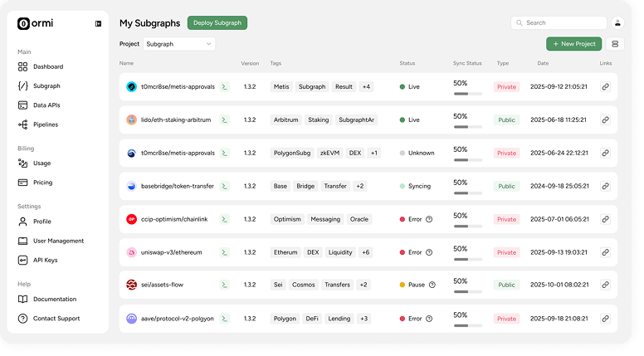Open the aave/protocol-v2-polgyon subgraph name
This screenshot has width=644, height=356.
[x=177, y=318]
